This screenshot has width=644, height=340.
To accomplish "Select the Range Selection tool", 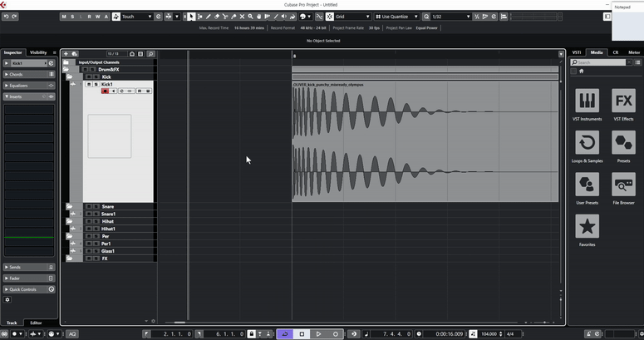I will point(199,17).
